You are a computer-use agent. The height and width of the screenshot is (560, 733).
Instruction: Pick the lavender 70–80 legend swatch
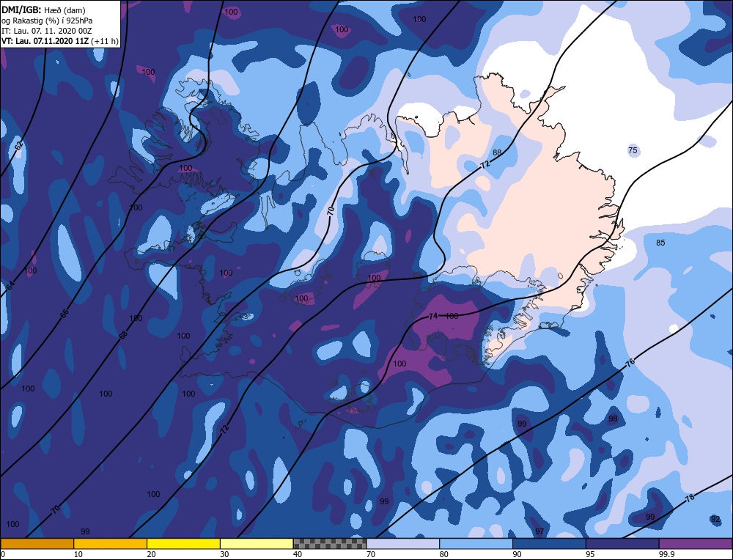coord(403,544)
